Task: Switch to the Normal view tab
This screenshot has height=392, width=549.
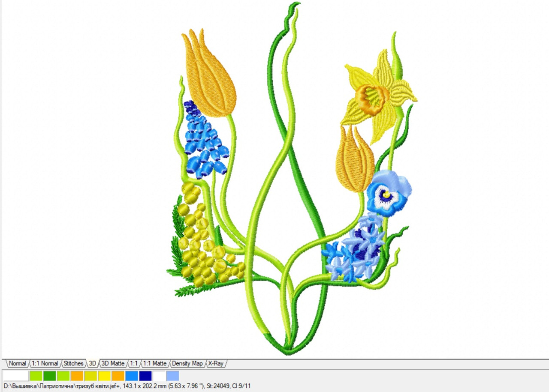Action: click(17, 363)
